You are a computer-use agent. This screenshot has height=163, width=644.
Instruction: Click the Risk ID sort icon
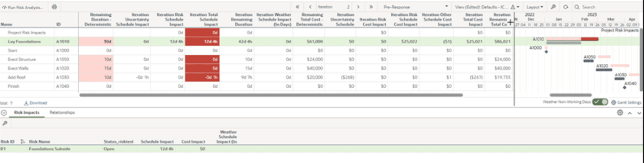tap(23, 141)
